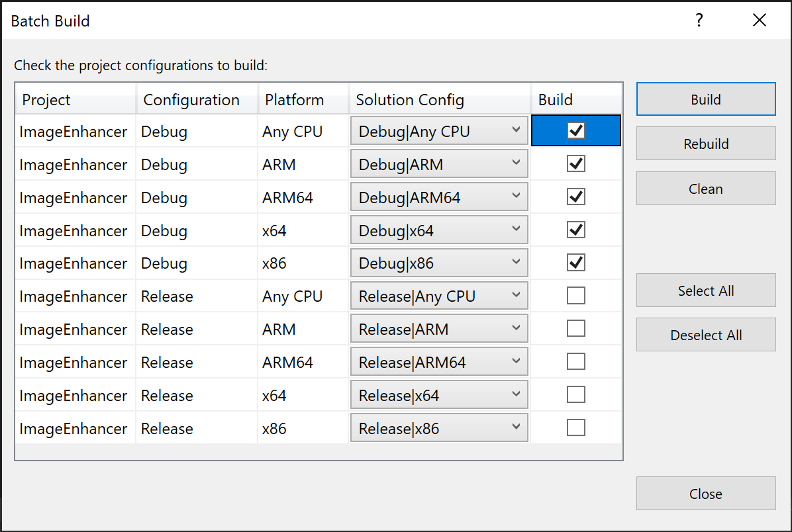This screenshot has height=532, width=792.
Task: Click the Platform column header
Action: (303, 100)
